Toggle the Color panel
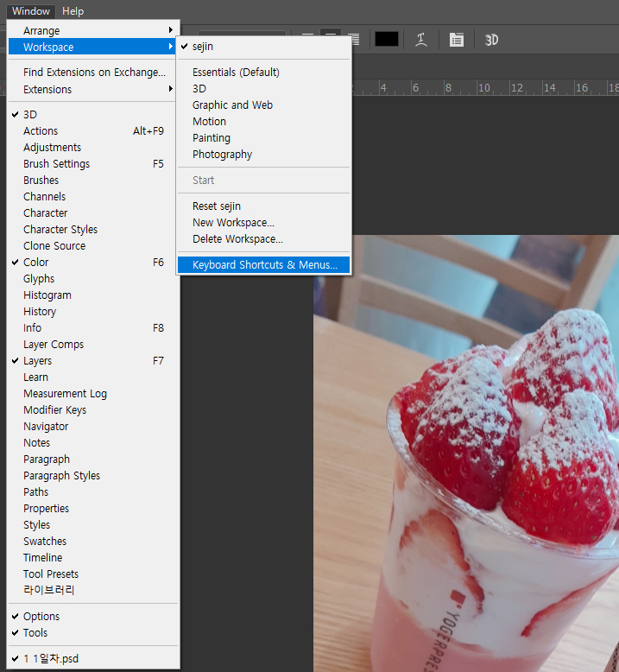Viewport: 619px width, 672px height. click(92, 262)
